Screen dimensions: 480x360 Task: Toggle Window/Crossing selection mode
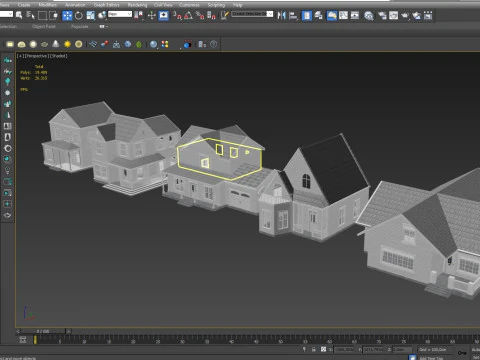coord(54,15)
